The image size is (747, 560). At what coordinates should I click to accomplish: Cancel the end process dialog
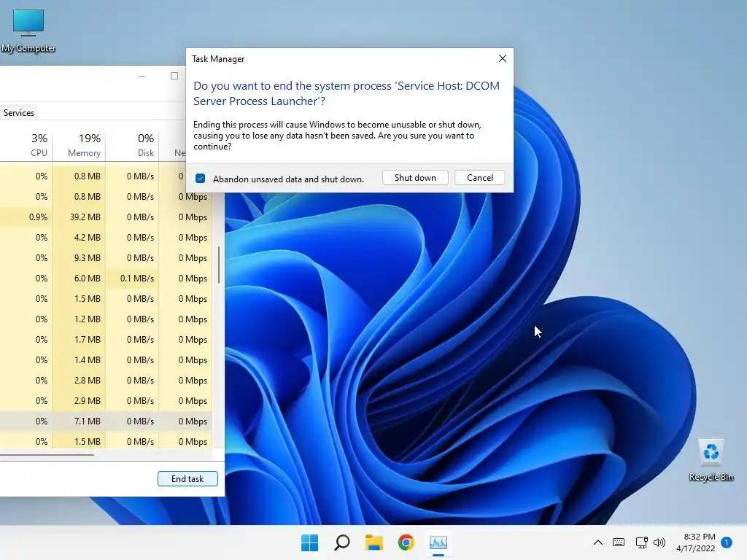click(x=480, y=178)
